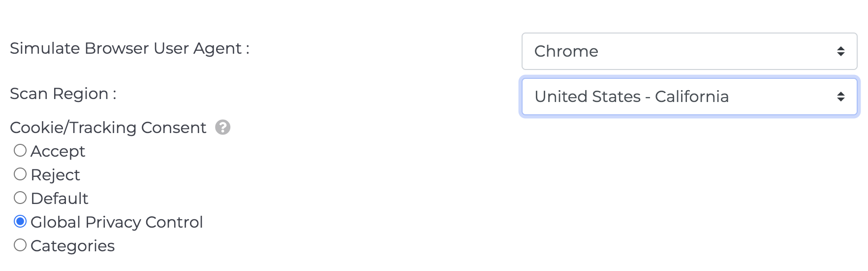Click the Chrome value in user agent selector

566,51
